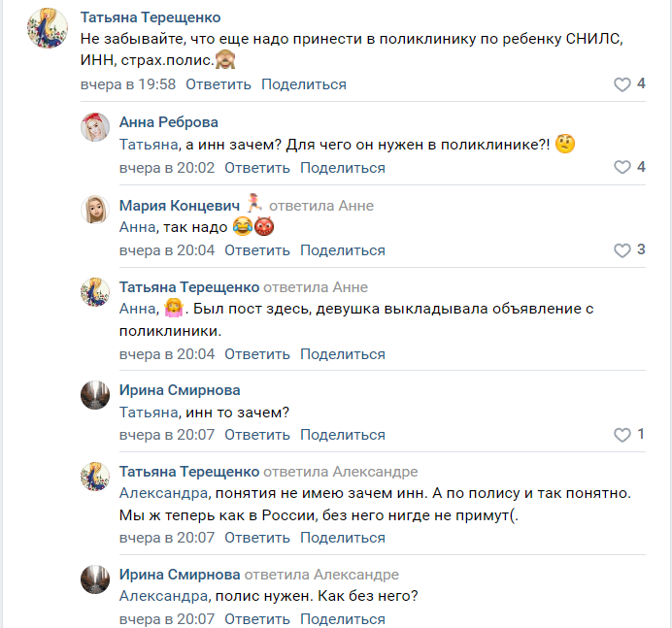Viewport: 672px width, 628px height.
Task: Like Анна Реброва's comment about ИНН
Action: point(622,168)
